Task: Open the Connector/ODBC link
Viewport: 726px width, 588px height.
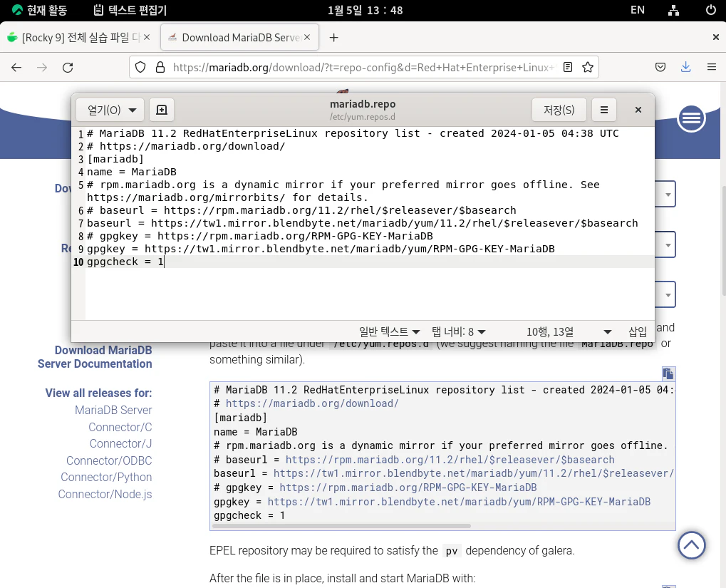Action: (109, 460)
